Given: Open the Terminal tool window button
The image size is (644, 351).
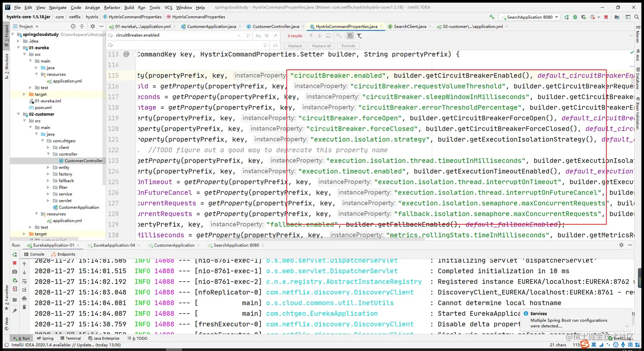Looking at the screenshot, I should click(70, 338).
